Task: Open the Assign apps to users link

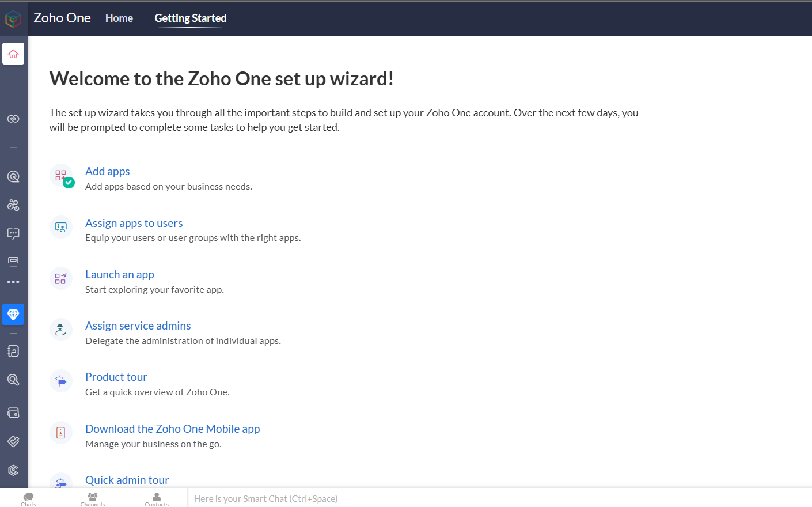Action: tap(134, 223)
